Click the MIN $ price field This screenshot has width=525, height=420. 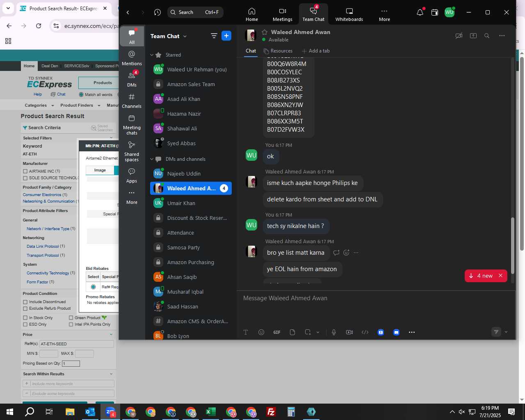(49, 354)
